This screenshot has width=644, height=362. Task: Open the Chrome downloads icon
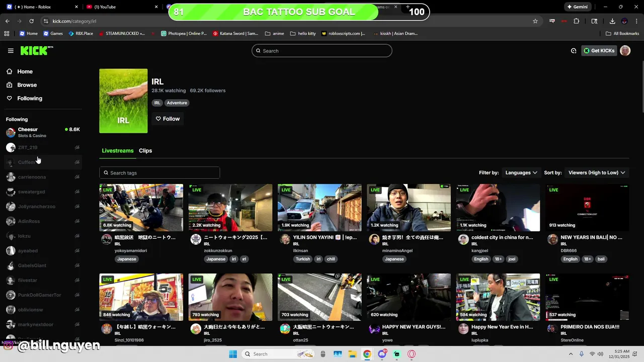(612, 21)
